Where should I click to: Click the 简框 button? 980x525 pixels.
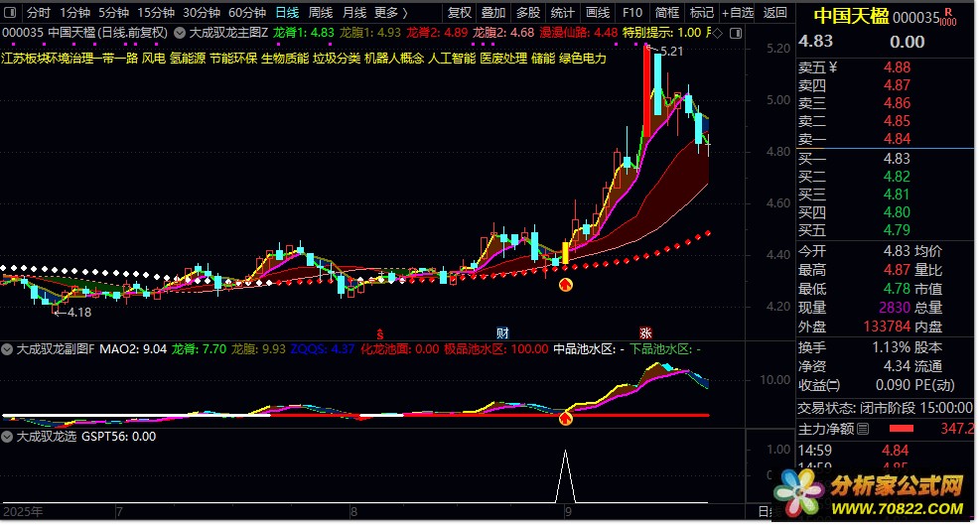[x=667, y=12]
